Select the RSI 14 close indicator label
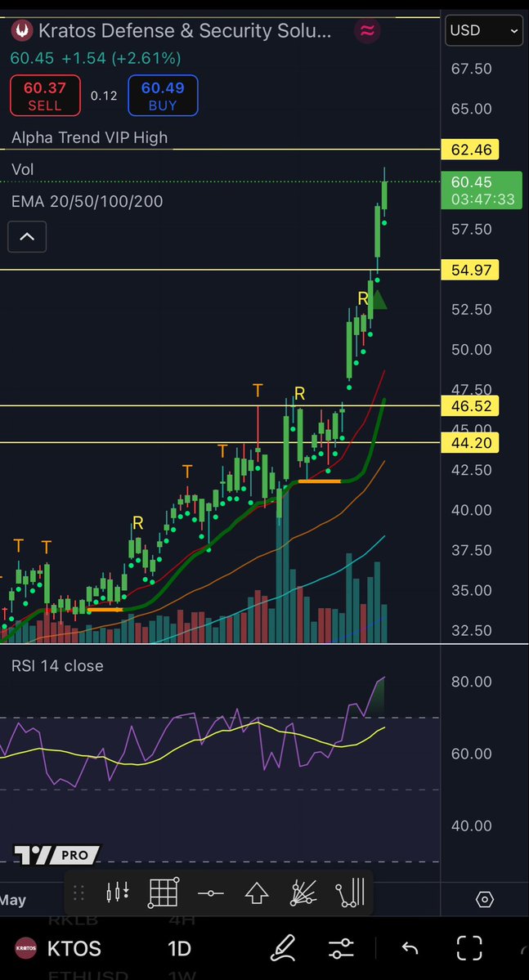The height and width of the screenshot is (980, 529). 57,665
